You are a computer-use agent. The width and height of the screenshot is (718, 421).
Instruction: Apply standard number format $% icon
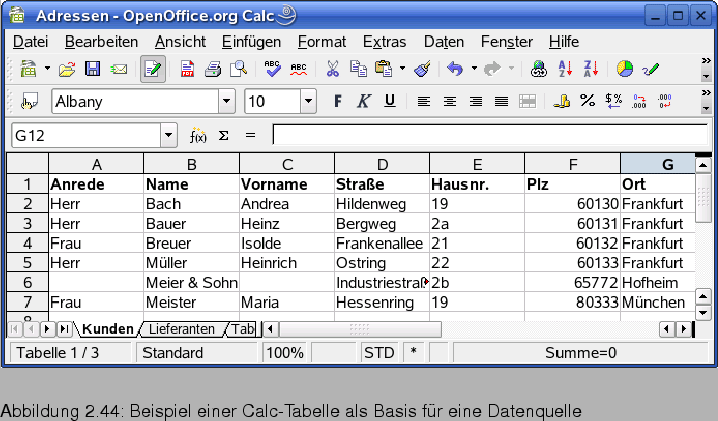[x=613, y=101]
